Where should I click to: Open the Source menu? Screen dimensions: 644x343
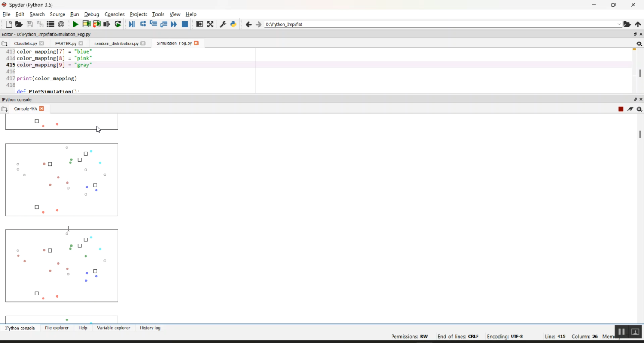click(x=58, y=14)
